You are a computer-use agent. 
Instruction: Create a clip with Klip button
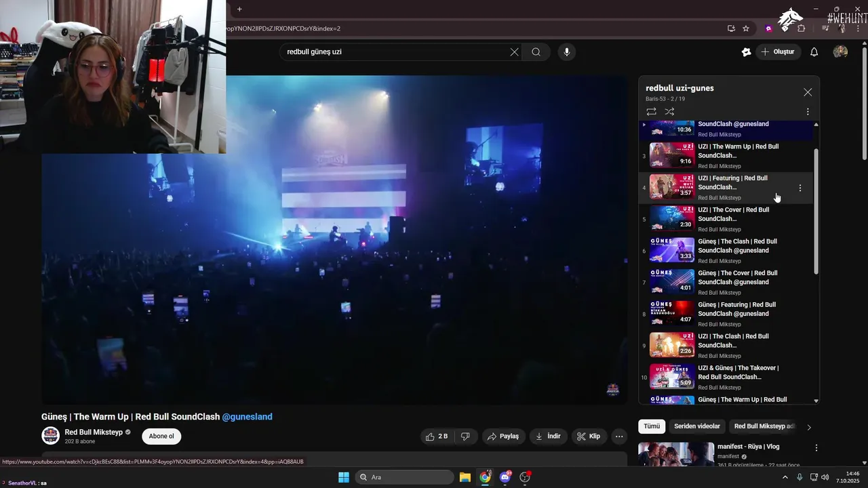589,436
